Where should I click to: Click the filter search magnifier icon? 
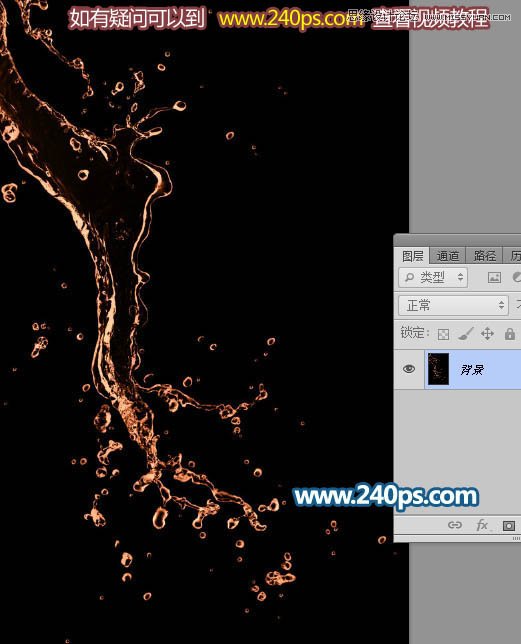(x=409, y=278)
